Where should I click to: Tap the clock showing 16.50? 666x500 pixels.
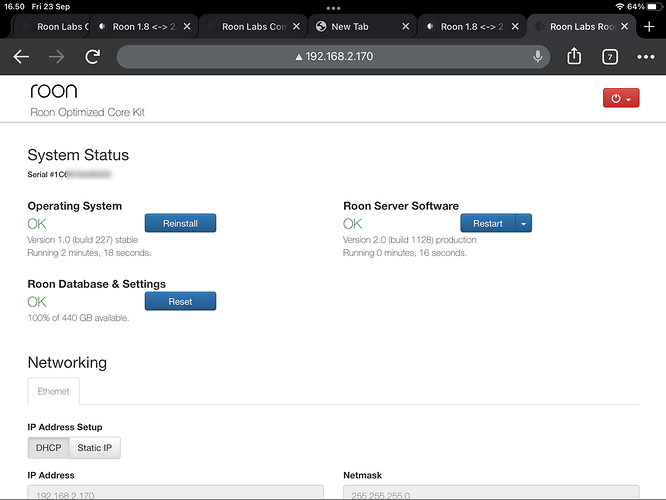pyautogui.click(x=14, y=6)
